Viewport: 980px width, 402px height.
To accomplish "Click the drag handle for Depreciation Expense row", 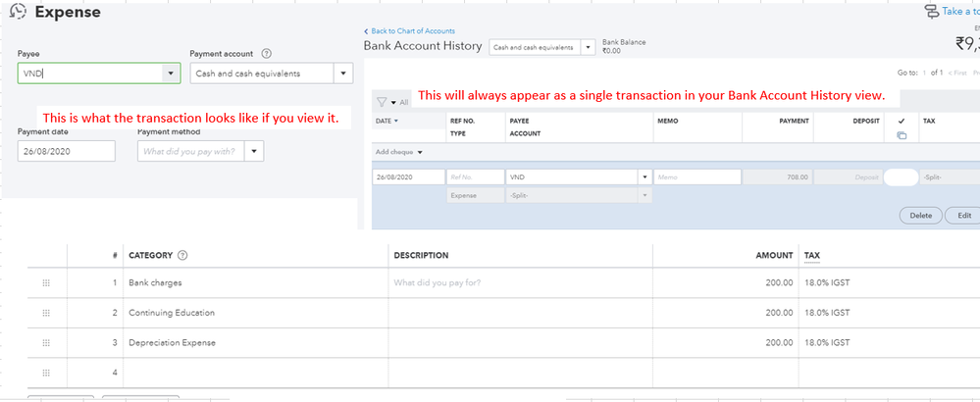I will pyautogui.click(x=46, y=342).
